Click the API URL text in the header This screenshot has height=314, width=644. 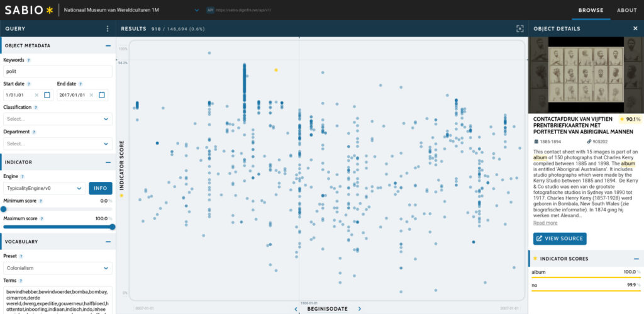coord(244,10)
